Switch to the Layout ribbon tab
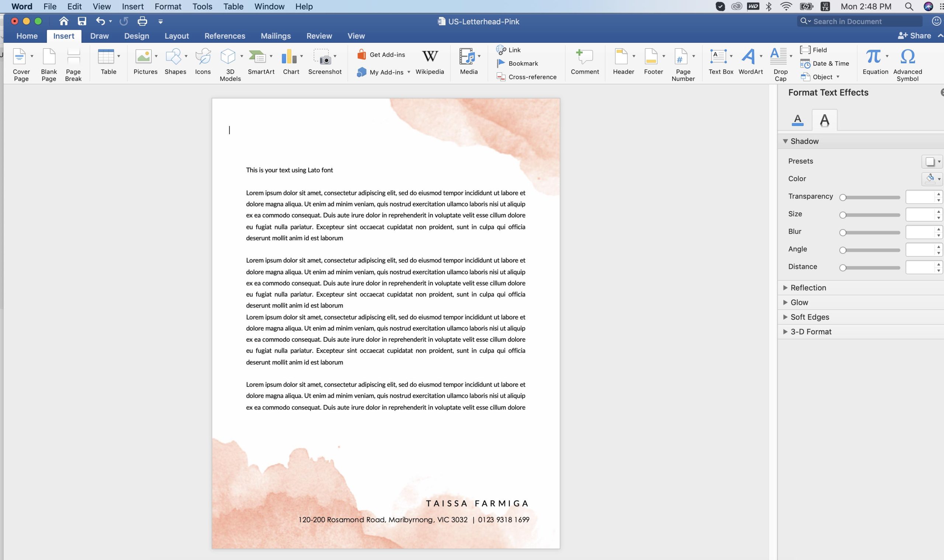The image size is (944, 560). point(177,36)
